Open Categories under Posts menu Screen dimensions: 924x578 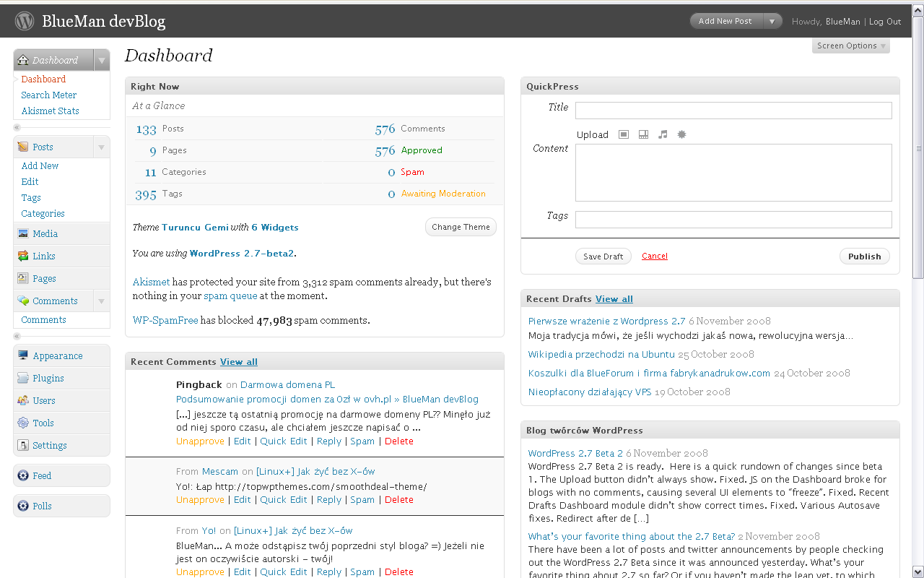tap(43, 213)
